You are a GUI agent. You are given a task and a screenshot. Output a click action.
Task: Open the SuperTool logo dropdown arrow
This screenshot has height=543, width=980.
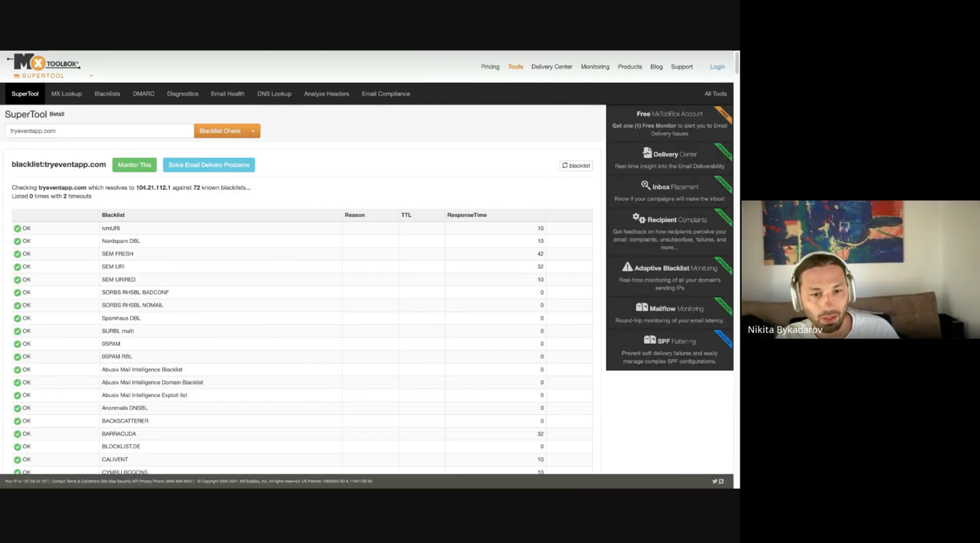tap(91, 76)
